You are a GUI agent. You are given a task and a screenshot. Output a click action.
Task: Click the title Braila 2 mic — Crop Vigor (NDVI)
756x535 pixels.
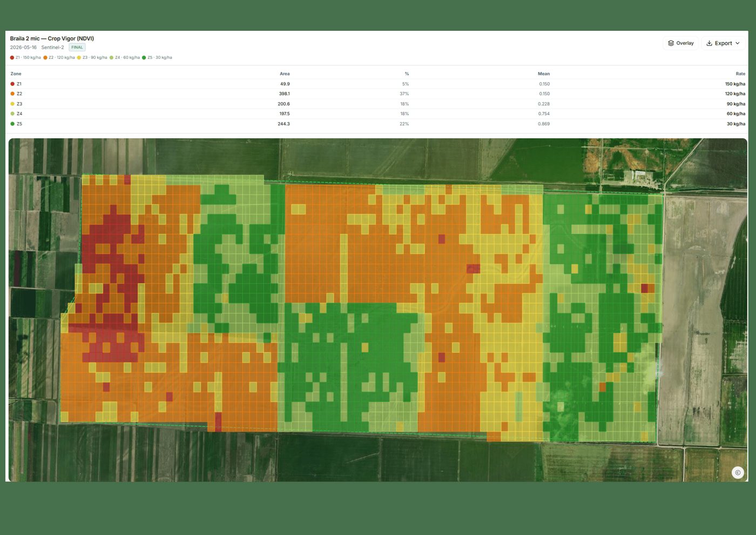click(x=52, y=39)
